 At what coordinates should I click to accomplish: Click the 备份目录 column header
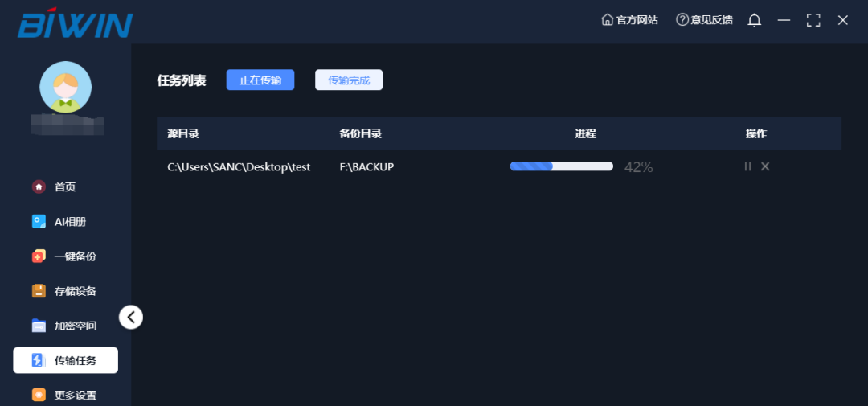tap(360, 133)
